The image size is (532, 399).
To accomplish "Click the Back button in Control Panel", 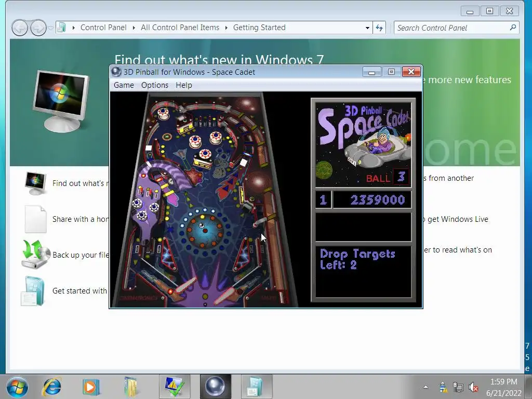I will click(20, 28).
